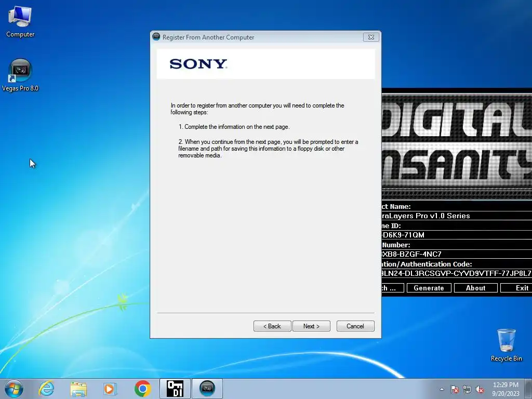
Task: Show hidden system tray icons arrow
Action: click(x=442, y=389)
